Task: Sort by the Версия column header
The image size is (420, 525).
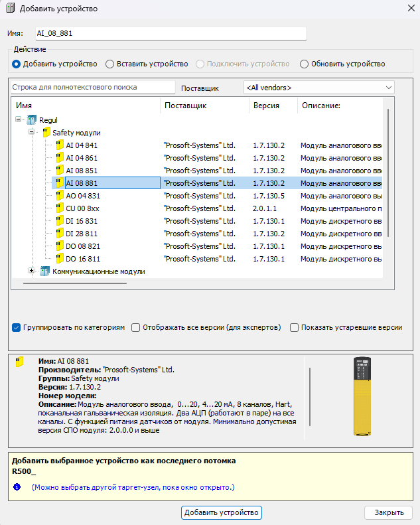Action: 265,106
